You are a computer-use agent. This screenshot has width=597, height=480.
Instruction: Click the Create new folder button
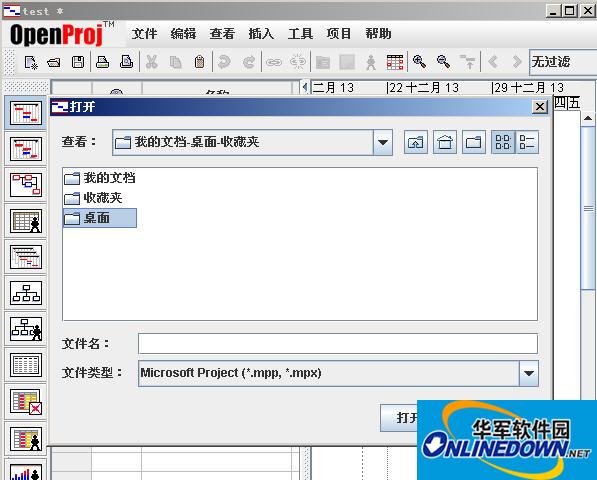(474, 142)
